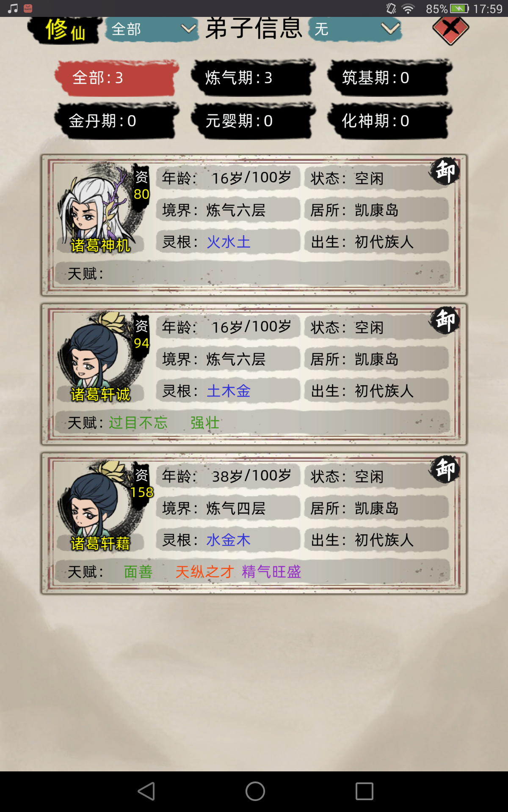The width and height of the screenshot is (508, 812).
Task: Close the 弟子信息 panel with red X
Action: click(x=450, y=29)
